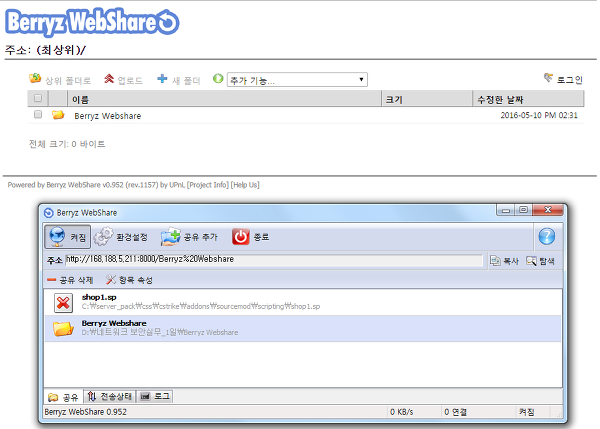Click the 복사 copy address icon
Screen dimensions: 600x429
click(495, 261)
